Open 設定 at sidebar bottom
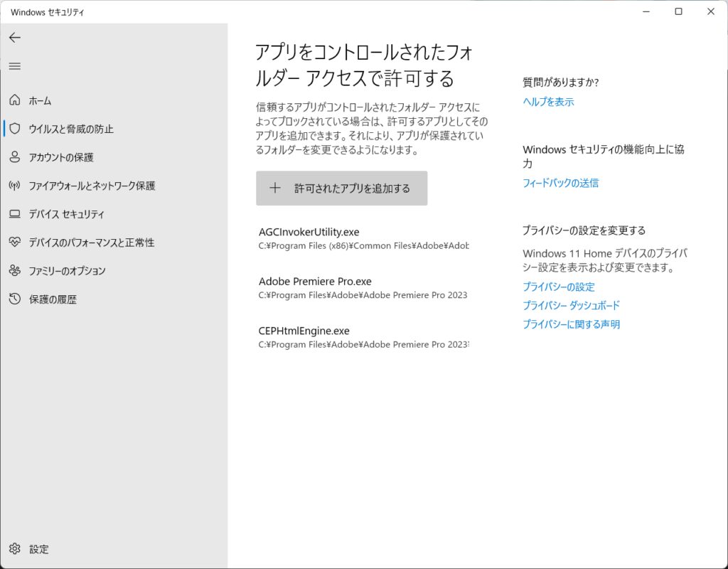The height and width of the screenshot is (569, 728). (x=114, y=549)
